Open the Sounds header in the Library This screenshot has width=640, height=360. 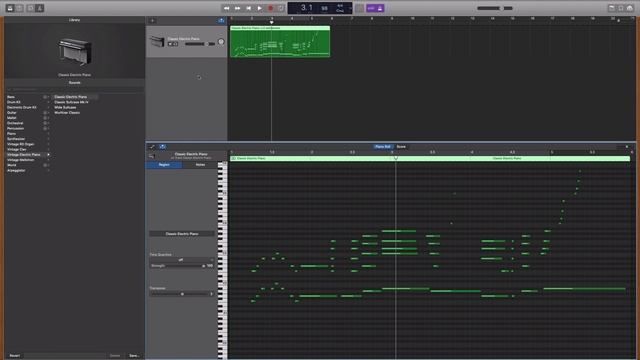(x=75, y=82)
